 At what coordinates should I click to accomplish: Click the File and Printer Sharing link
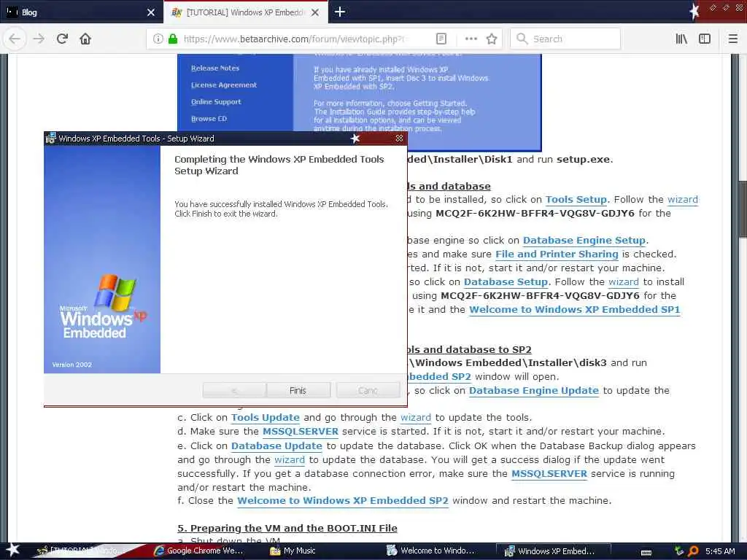click(557, 254)
